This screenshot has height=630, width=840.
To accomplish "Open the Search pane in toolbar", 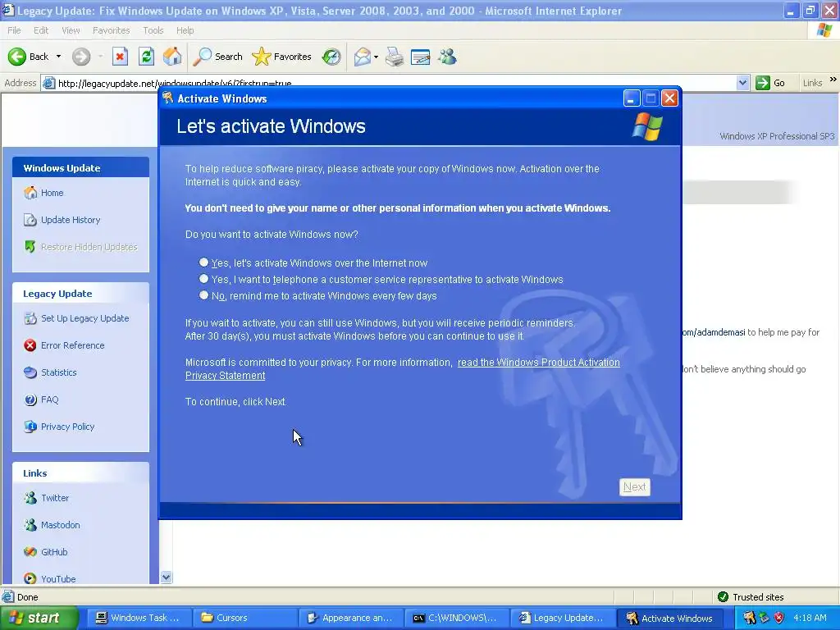I will point(218,57).
